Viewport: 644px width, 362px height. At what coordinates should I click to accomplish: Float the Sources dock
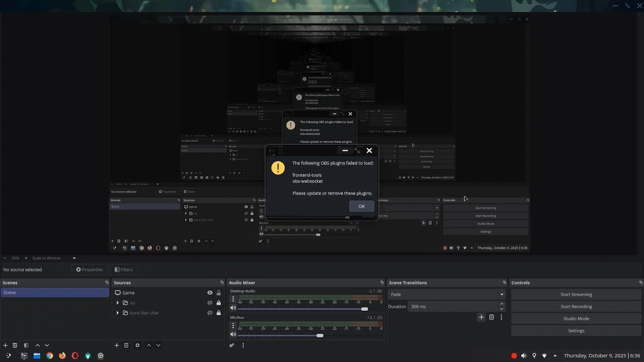(222, 283)
